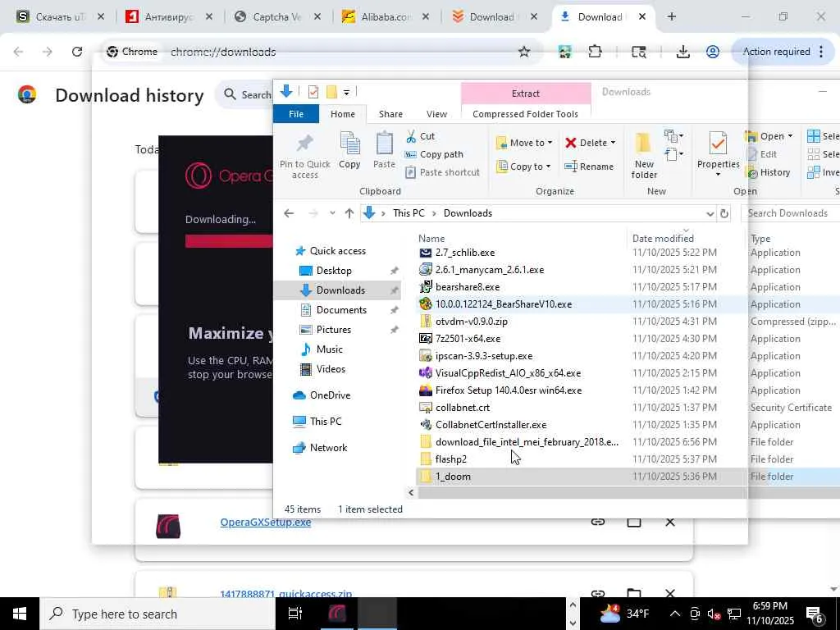Select the 1_doom folder
The height and width of the screenshot is (630, 840).
453,477
